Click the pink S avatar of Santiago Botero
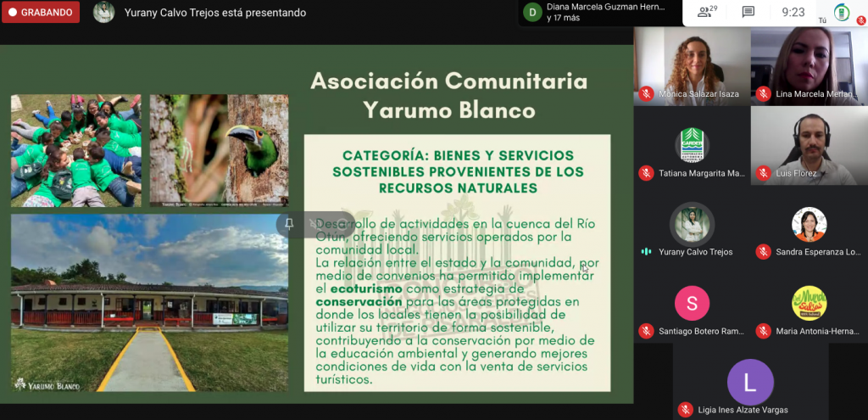868x420 pixels. (x=692, y=303)
